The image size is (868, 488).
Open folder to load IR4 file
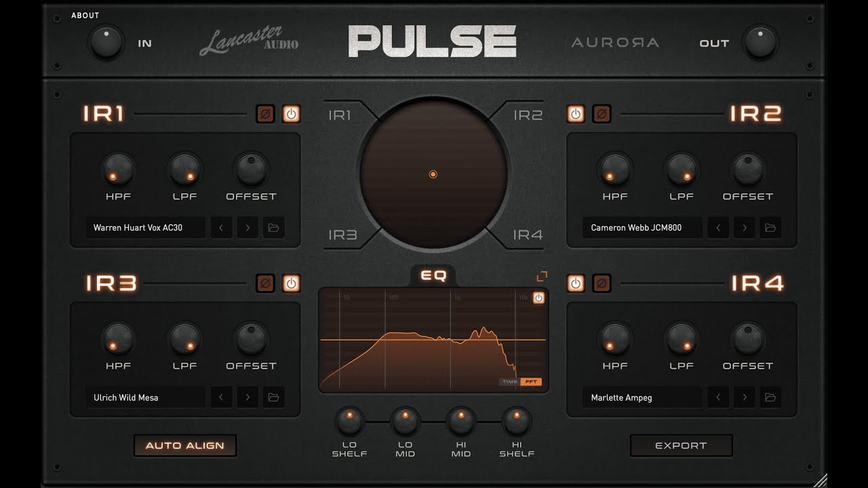(770, 397)
